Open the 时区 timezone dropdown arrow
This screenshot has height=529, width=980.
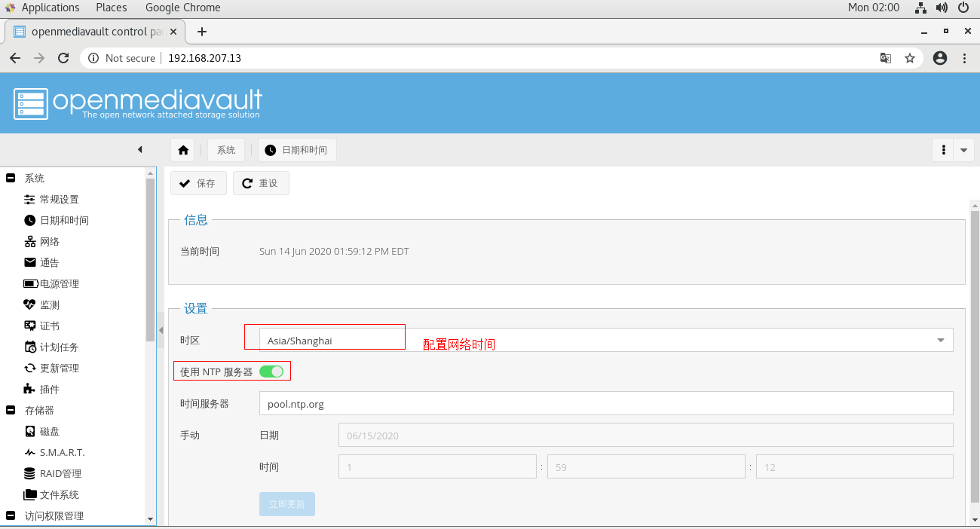tap(941, 340)
